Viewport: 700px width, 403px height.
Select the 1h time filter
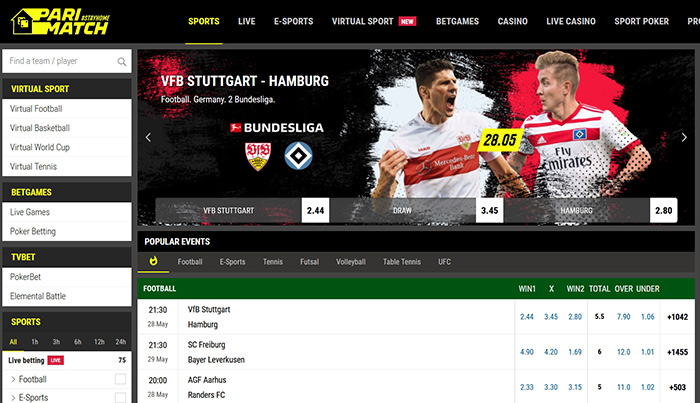coord(34,342)
